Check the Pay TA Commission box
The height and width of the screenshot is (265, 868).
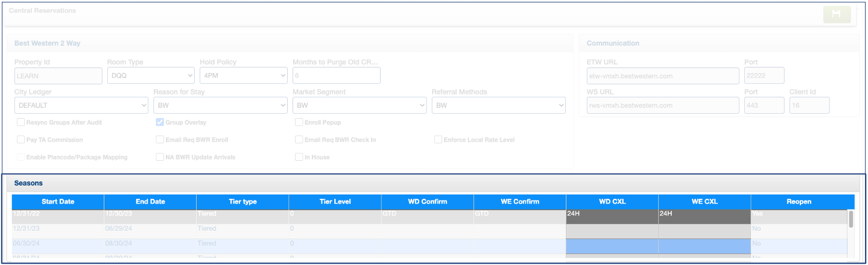(x=21, y=140)
